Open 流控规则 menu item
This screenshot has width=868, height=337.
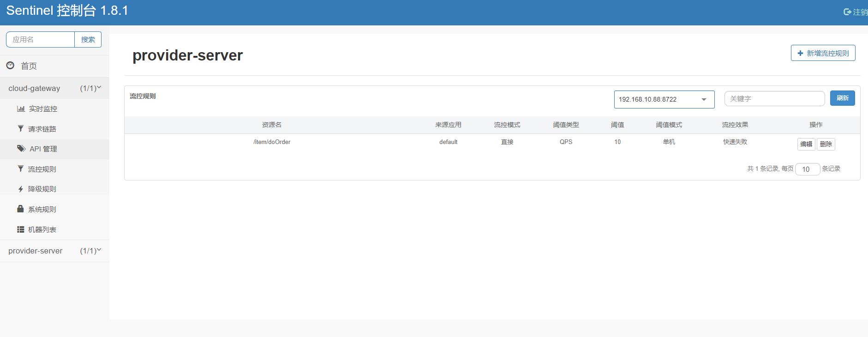54,169
